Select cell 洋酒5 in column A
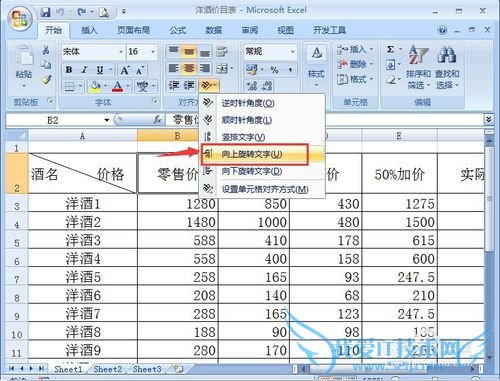Viewport: 500px width, 381px height. [83, 277]
